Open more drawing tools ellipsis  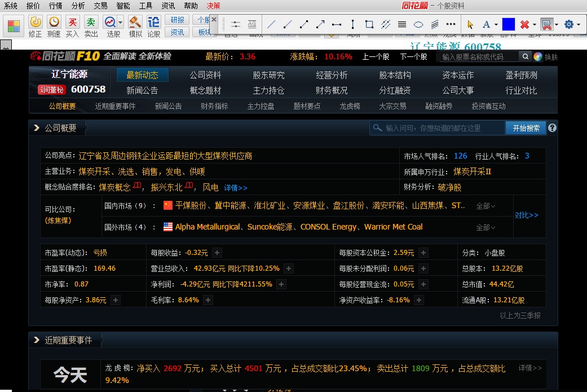[451, 24]
